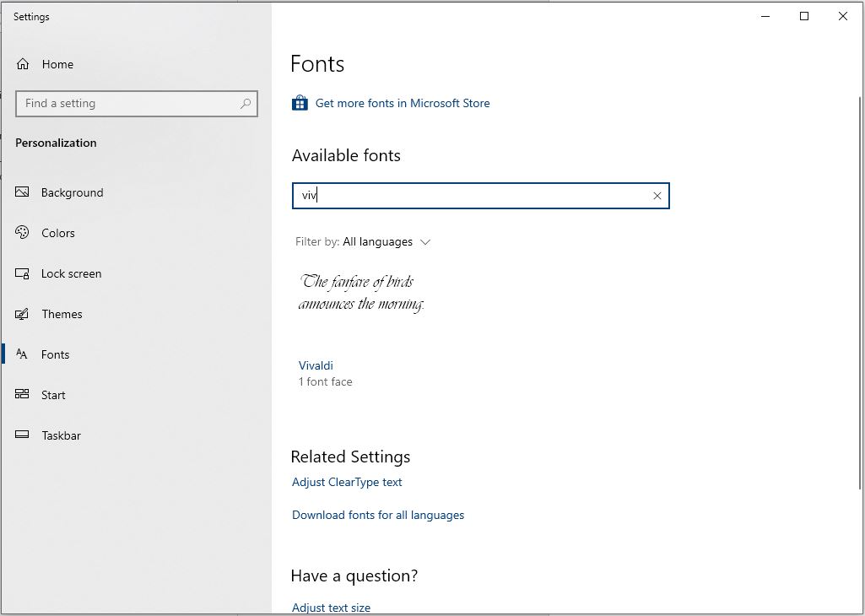Click the Home icon in sidebar
The height and width of the screenshot is (616, 865).
click(x=23, y=64)
